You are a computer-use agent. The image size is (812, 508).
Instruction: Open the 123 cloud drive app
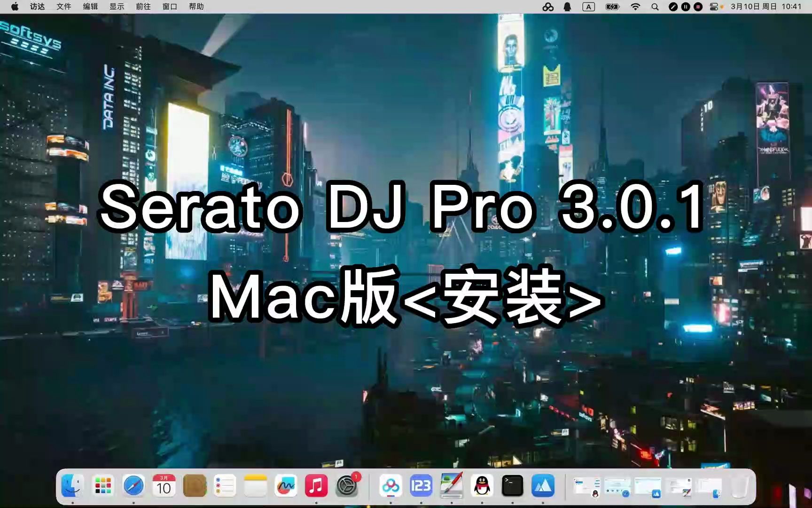[421, 485]
